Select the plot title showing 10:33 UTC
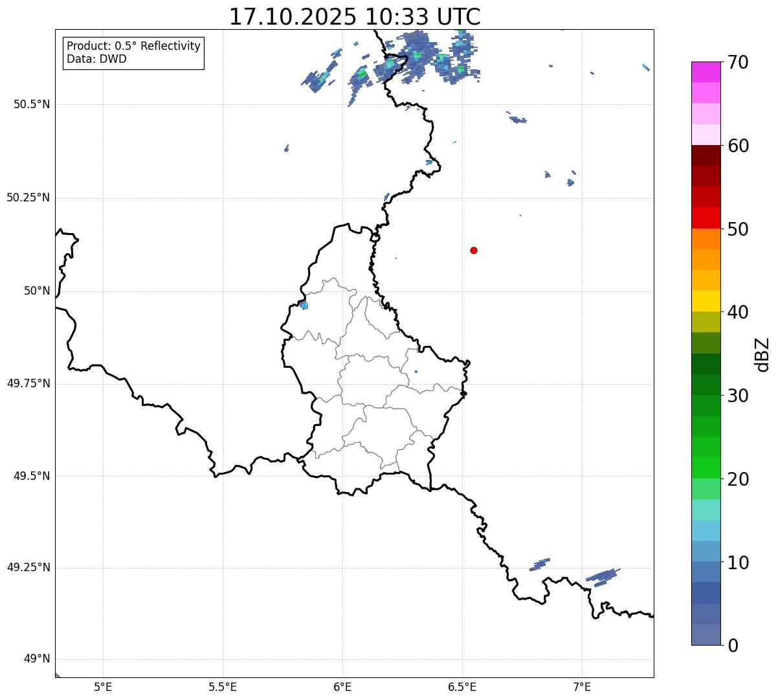The height and width of the screenshot is (700, 778). (x=355, y=17)
